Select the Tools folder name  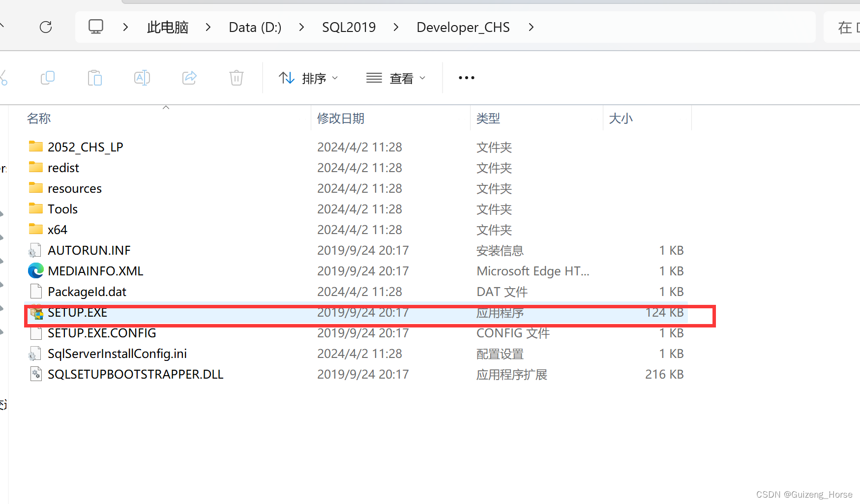pyautogui.click(x=63, y=209)
